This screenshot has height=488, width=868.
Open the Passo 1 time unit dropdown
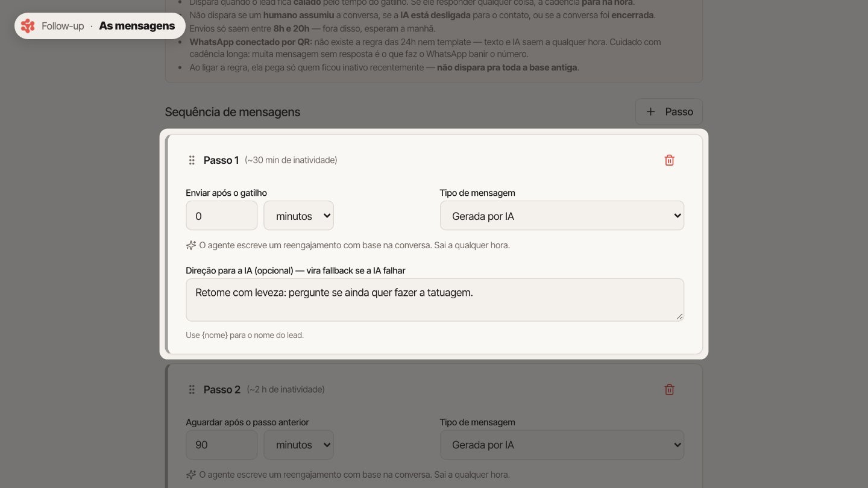[298, 216]
